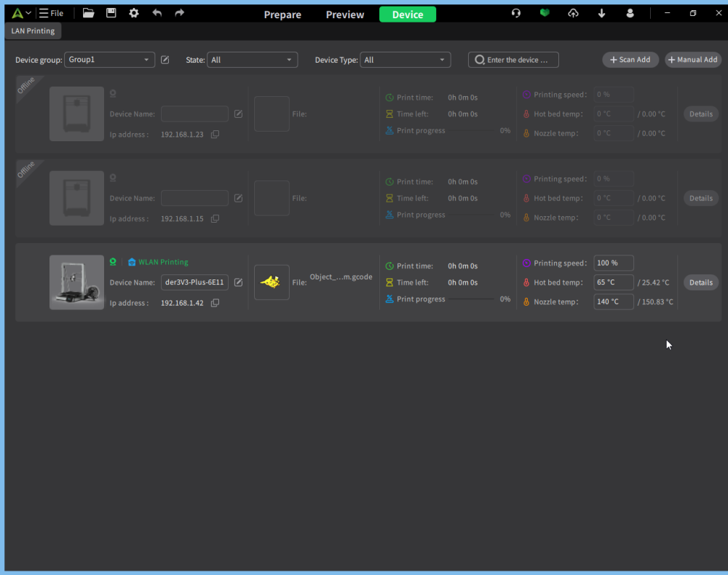Click Hot bed thermometer icon for 192.168.1.42

click(526, 282)
